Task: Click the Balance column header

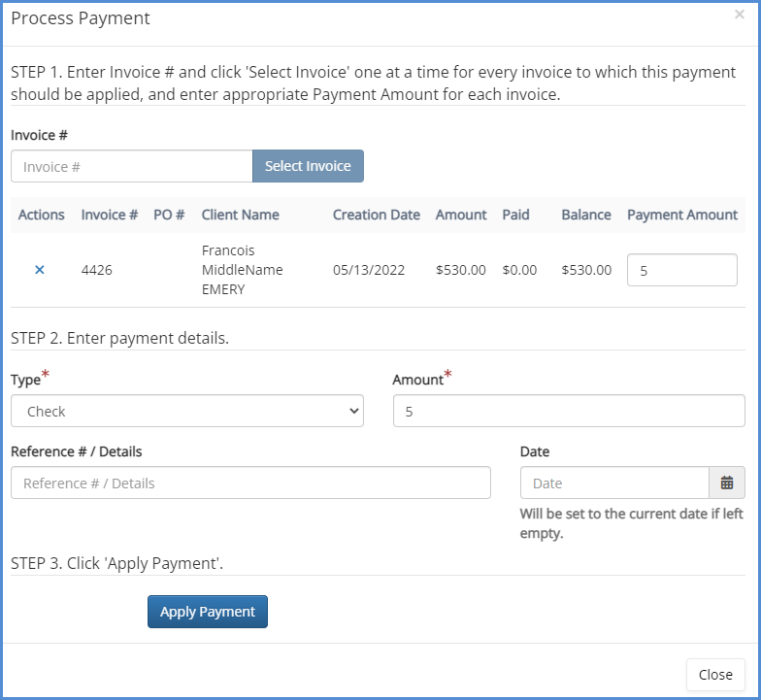Action: [585, 215]
